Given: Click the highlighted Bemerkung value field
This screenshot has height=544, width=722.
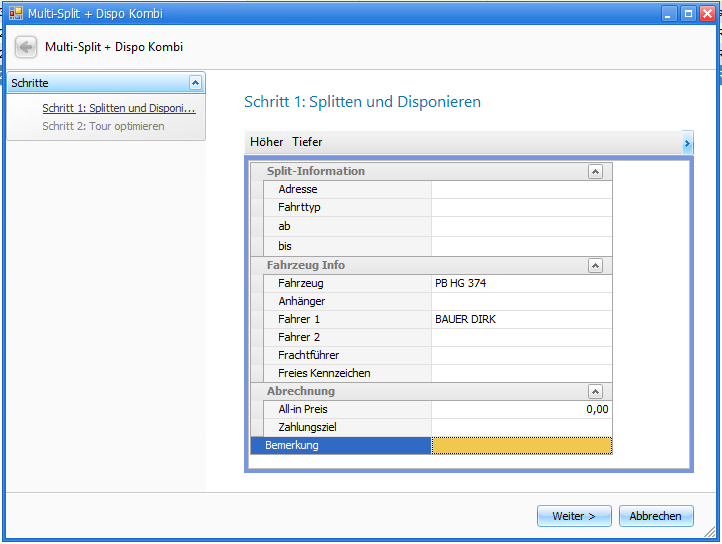Looking at the screenshot, I should (x=521, y=446).
